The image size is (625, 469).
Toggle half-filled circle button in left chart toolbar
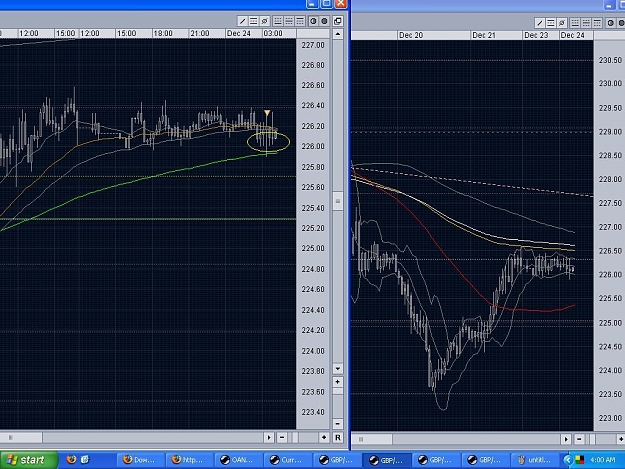point(313,21)
